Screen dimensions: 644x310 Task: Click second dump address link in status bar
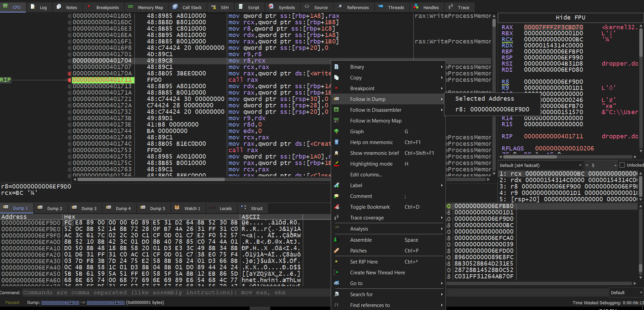coord(106,303)
